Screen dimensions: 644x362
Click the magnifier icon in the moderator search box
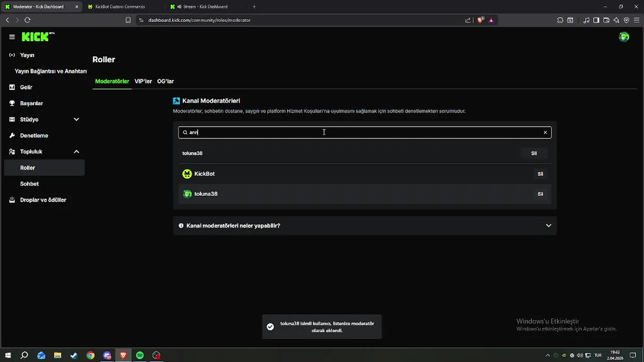pyautogui.click(x=185, y=132)
